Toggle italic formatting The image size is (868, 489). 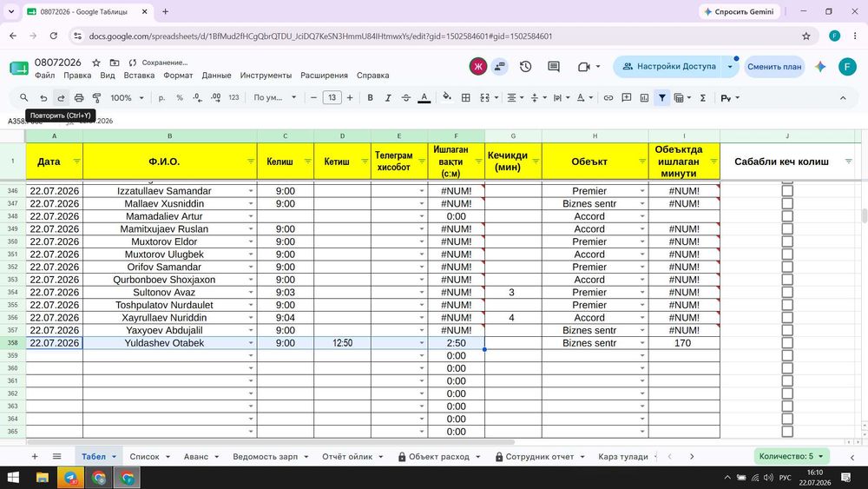(x=388, y=97)
